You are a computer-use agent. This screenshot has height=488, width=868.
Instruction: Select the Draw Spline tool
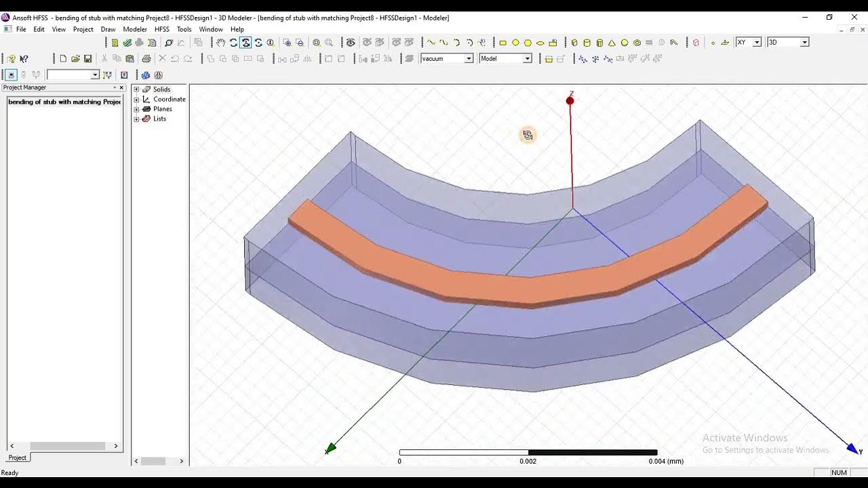(443, 42)
